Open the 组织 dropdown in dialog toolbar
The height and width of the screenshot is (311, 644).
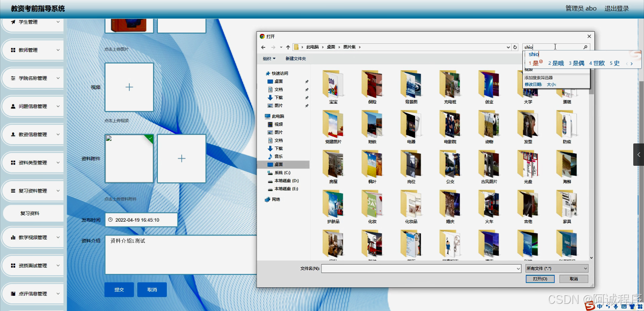click(269, 59)
